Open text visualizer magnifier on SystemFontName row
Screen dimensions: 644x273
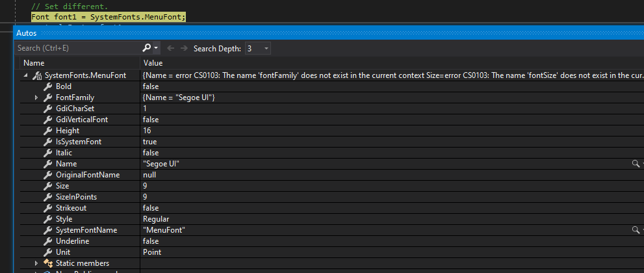point(636,230)
